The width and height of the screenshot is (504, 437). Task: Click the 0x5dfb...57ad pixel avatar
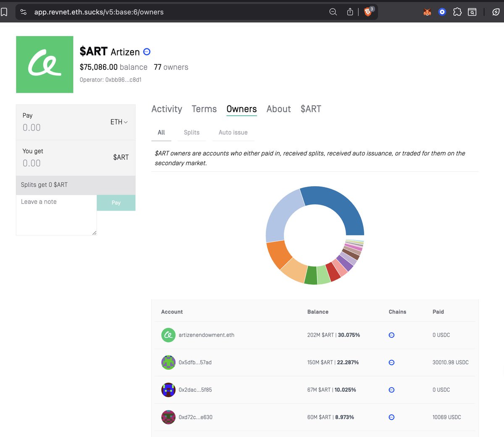pos(168,362)
